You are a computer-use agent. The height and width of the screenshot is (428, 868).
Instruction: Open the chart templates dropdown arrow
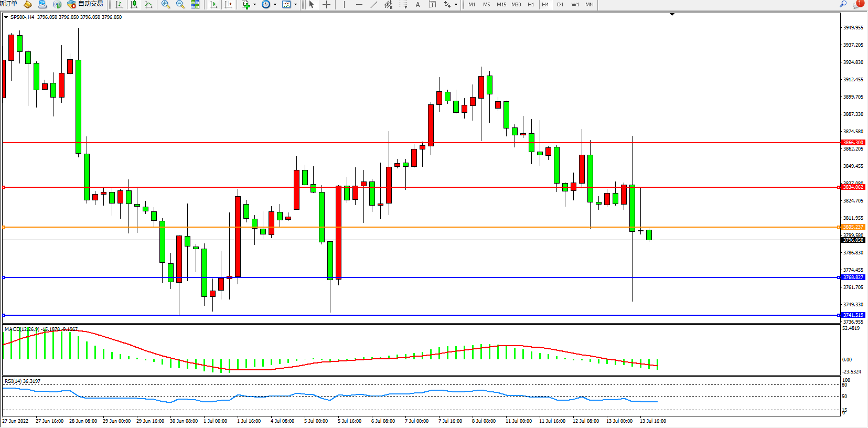[x=295, y=5]
